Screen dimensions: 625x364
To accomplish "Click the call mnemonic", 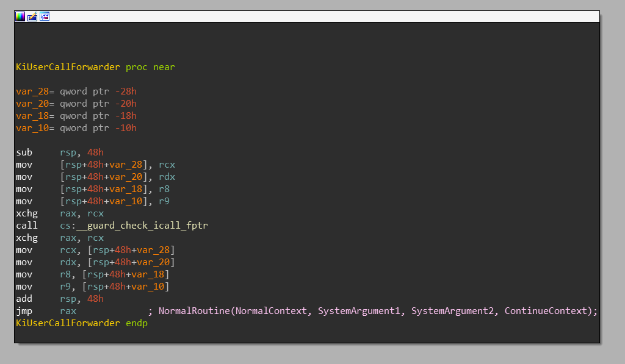I will 27,226.
